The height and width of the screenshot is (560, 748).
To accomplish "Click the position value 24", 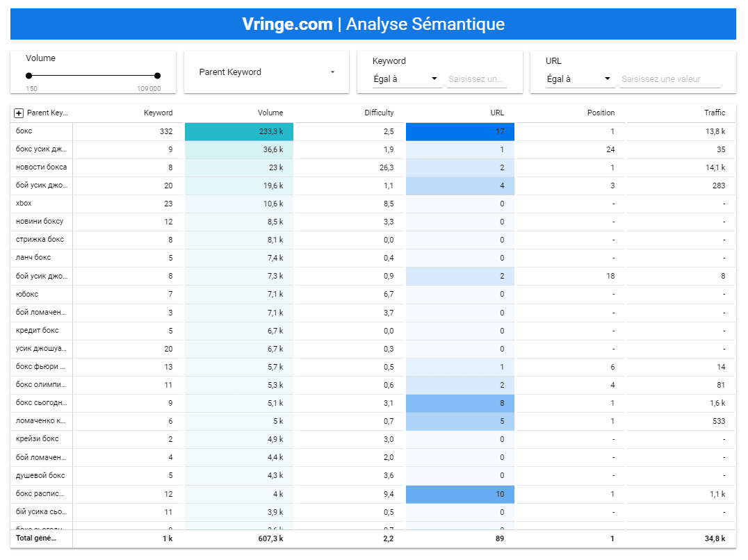I will (610, 149).
